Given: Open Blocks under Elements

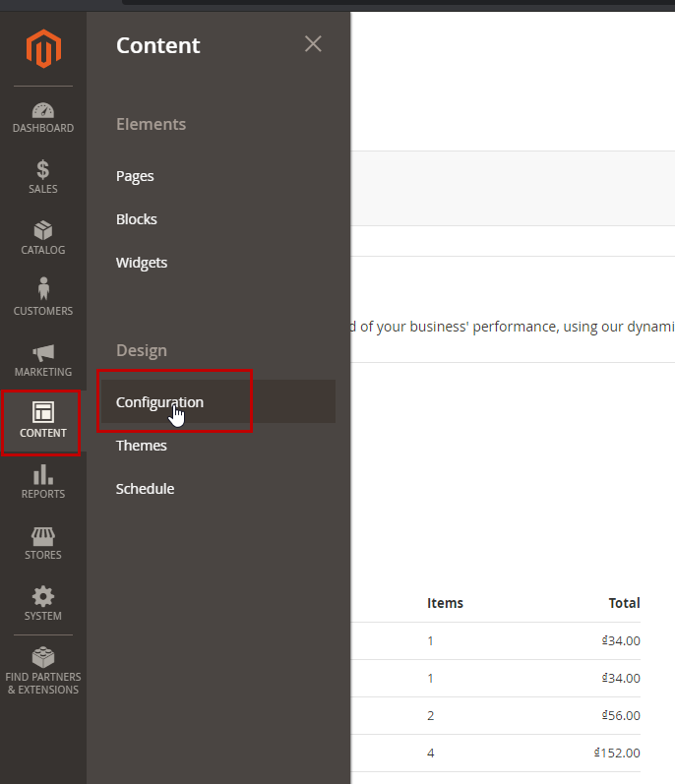Looking at the screenshot, I should coord(137,219).
